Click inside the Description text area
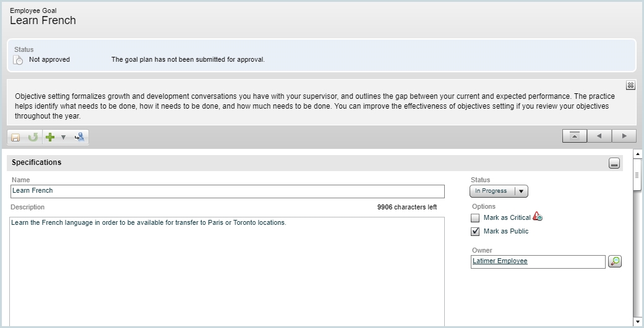Screen dimensions: 644x328 coord(228,272)
